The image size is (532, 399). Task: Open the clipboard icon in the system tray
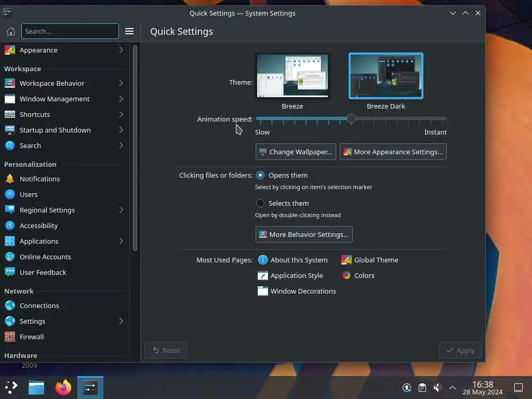click(x=422, y=388)
